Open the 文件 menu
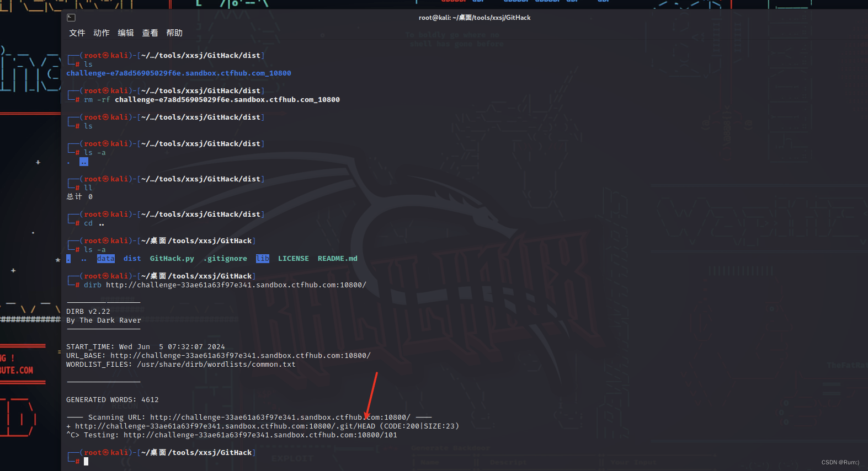The width and height of the screenshot is (868, 471). click(x=77, y=33)
